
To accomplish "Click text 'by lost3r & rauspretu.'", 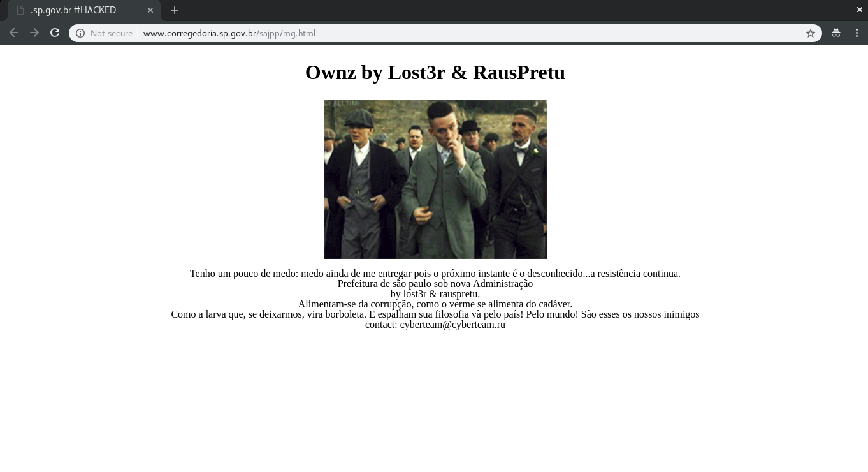I will point(435,293).
